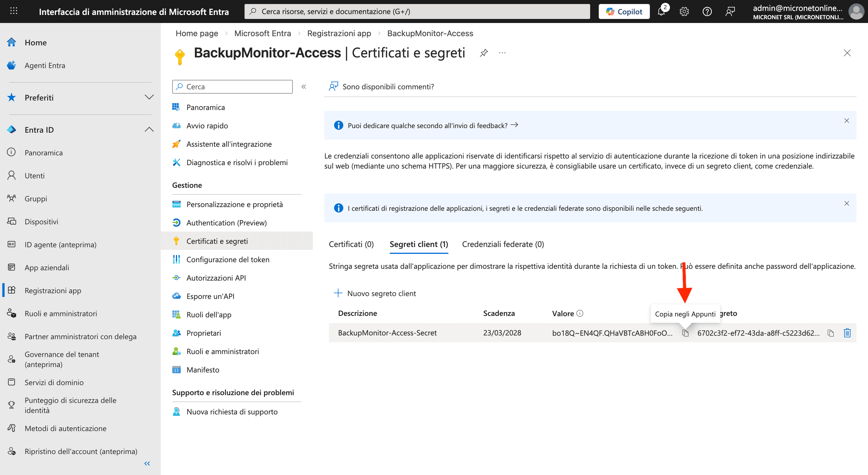Image resolution: width=868 pixels, height=475 pixels.
Task: Pin the Certificati e segreti page
Action: (484, 53)
